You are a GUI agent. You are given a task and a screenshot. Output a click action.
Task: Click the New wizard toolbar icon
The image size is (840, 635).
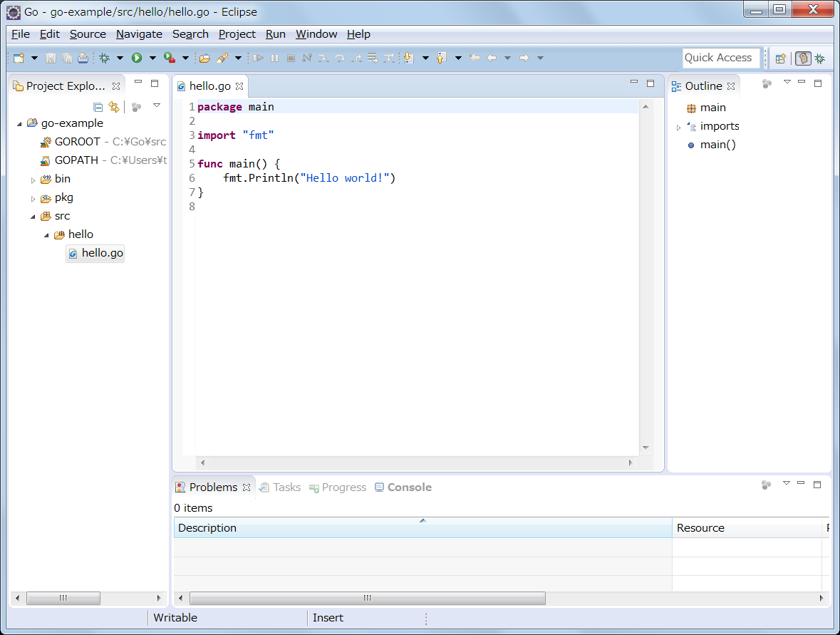(20, 57)
